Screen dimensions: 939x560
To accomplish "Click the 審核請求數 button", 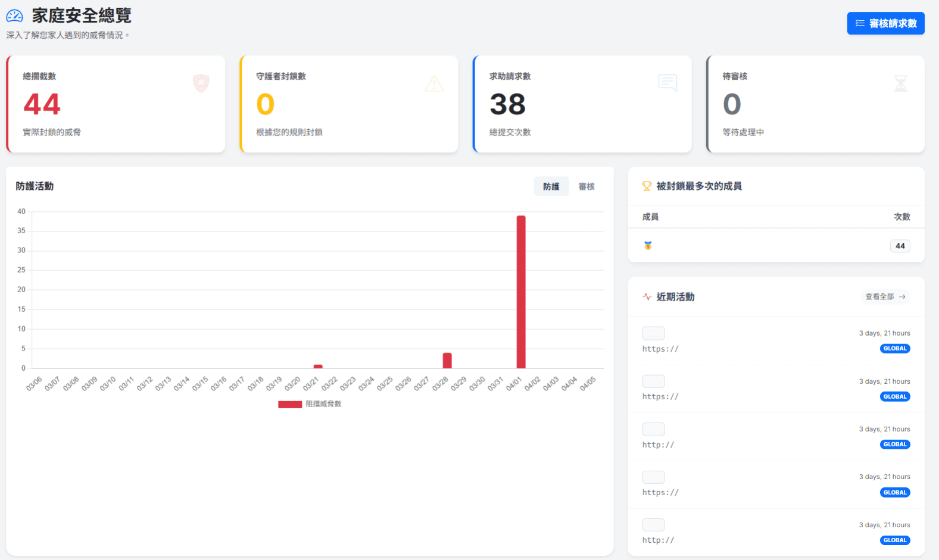I will (x=885, y=23).
